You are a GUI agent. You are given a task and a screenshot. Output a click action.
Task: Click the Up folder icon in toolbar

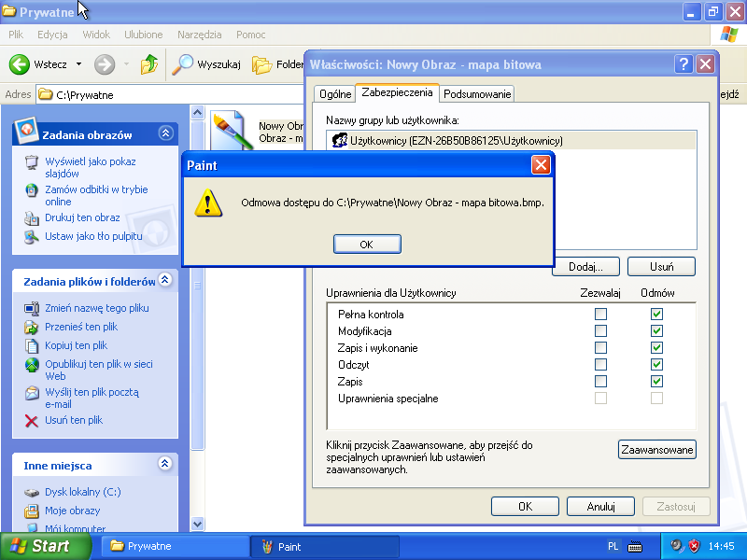[149, 64]
